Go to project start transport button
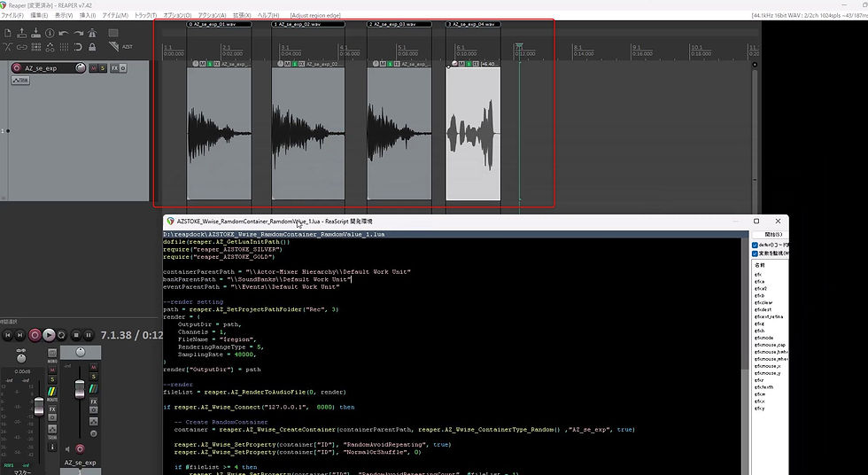Screen dimensions: 868x475 tap(8, 335)
